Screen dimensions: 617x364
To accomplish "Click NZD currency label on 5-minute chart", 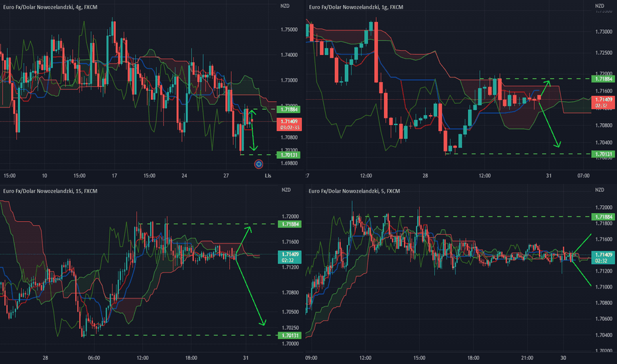I will point(599,190).
